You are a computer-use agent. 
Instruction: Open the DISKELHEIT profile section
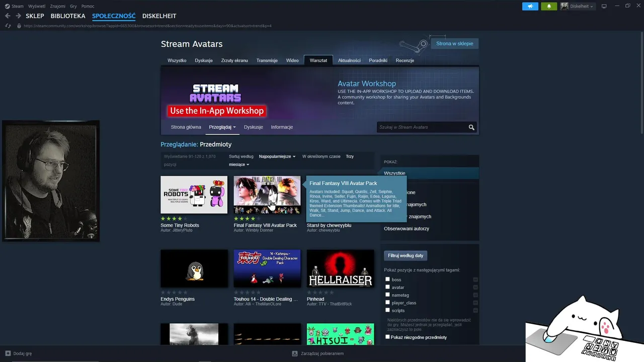(159, 16)
